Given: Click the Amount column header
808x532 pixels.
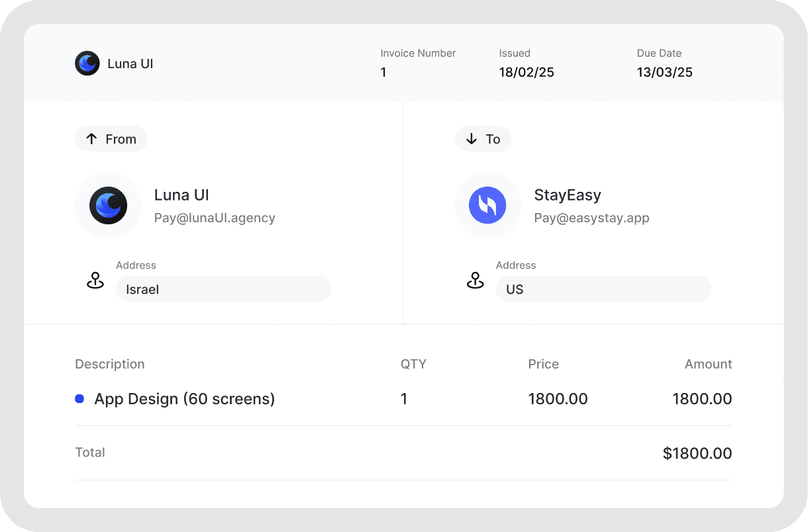Looking at the screenshot, I should pyautogui.click(x=709, y=364).
